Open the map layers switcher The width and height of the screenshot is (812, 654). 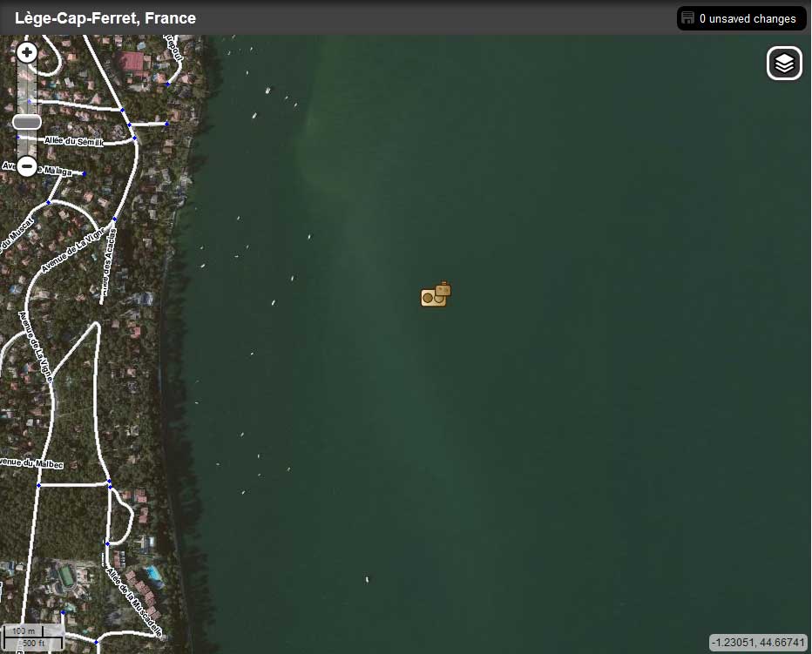pyautogui.click(x=784, y=64)
